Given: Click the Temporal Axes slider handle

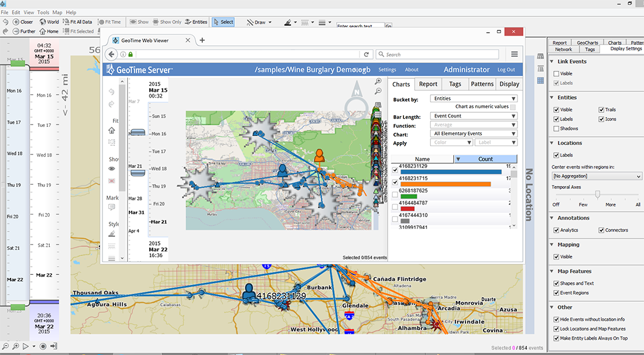Looking at the screenshot, I should click(598, 195).
